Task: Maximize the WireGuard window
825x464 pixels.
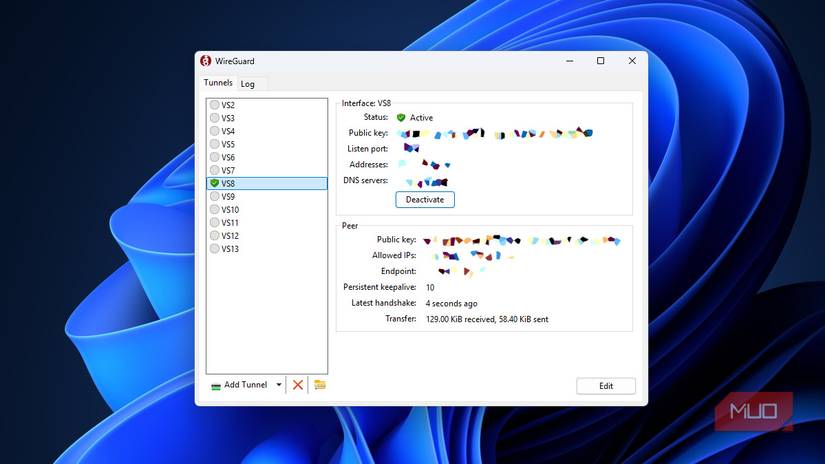Action: click(600, 61)
